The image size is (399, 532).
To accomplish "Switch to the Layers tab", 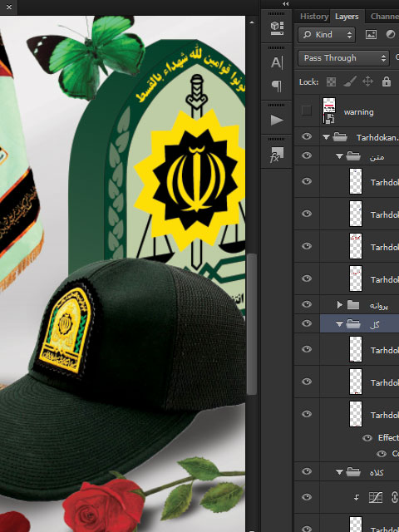I will click(x=347, y=17).
